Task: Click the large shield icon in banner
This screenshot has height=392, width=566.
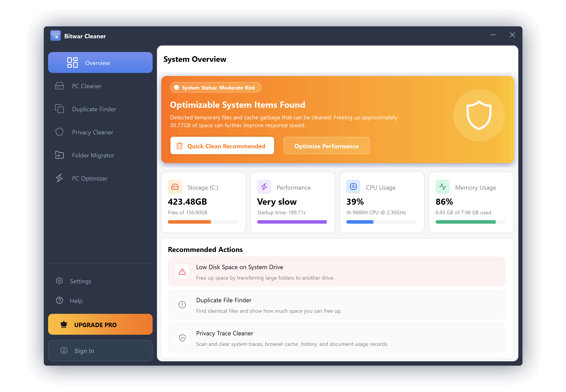Action: 479,115
